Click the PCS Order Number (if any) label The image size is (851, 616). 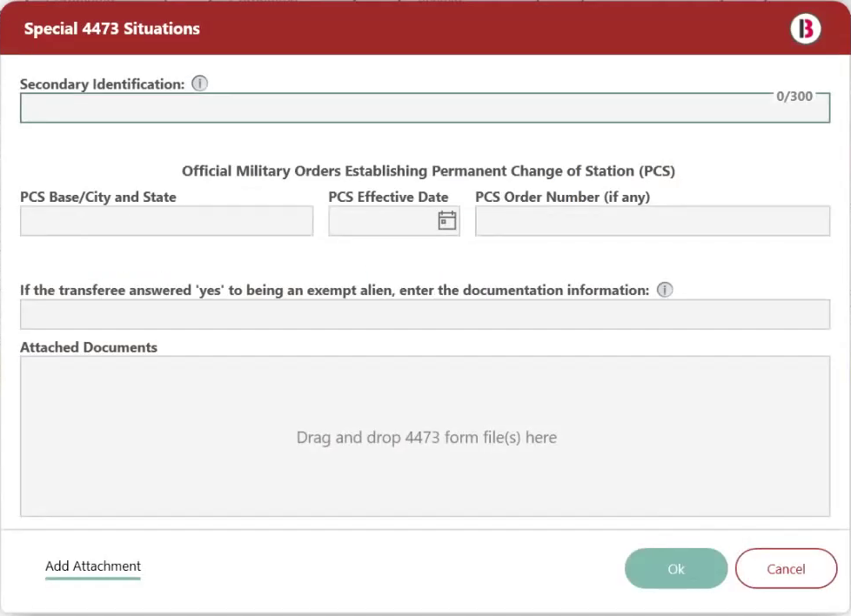(x=563, y=197)
